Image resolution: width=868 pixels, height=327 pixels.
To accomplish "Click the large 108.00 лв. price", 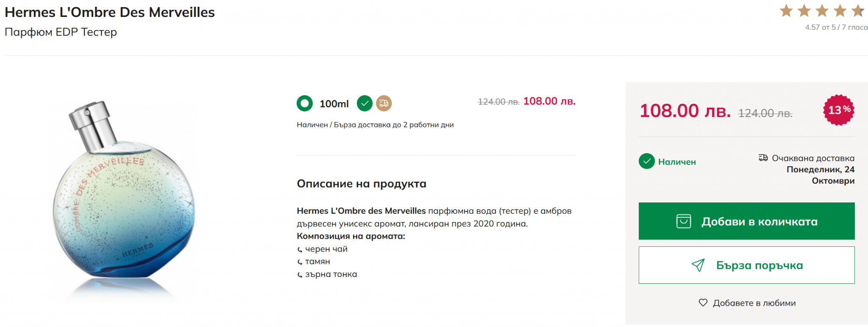I will point(685,111).
